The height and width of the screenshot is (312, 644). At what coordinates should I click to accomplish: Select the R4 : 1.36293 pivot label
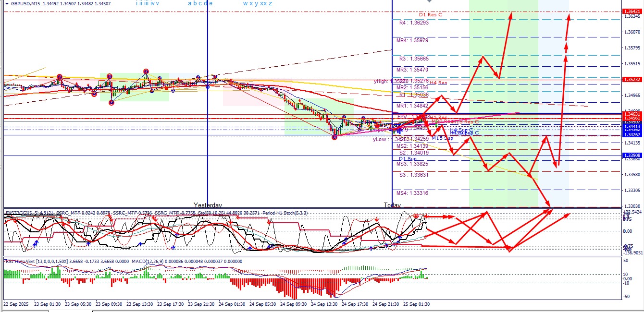pyautogui.click(x=414, y=23)
